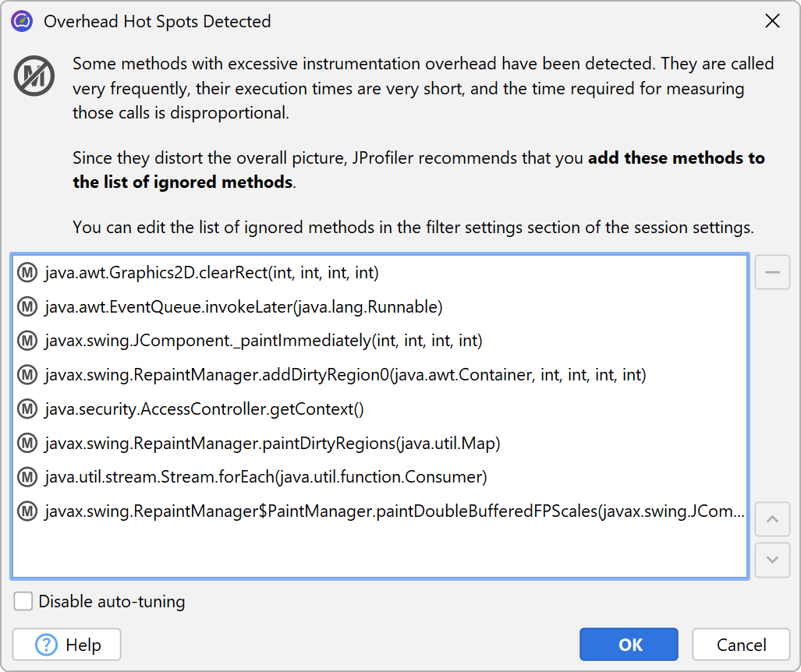Screen dimensions: 801x672
Task: Click the method icon beside AccessController.getContext
Action: 28,409
